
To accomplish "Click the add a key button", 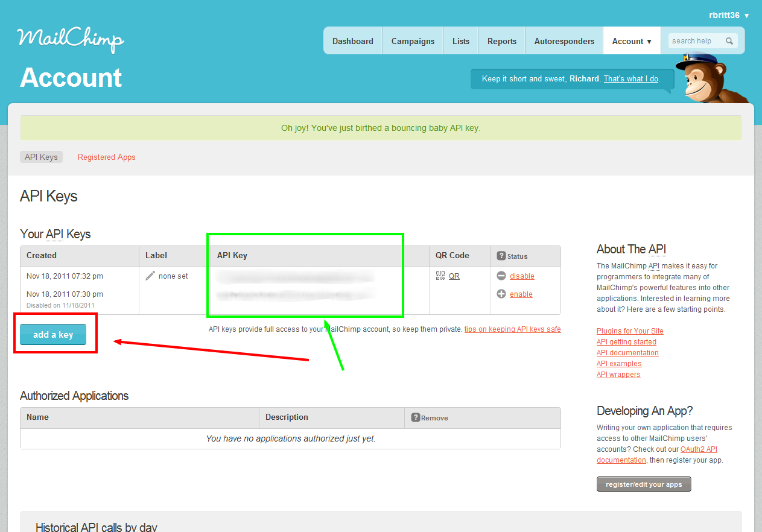I will [x=53, y=334].
